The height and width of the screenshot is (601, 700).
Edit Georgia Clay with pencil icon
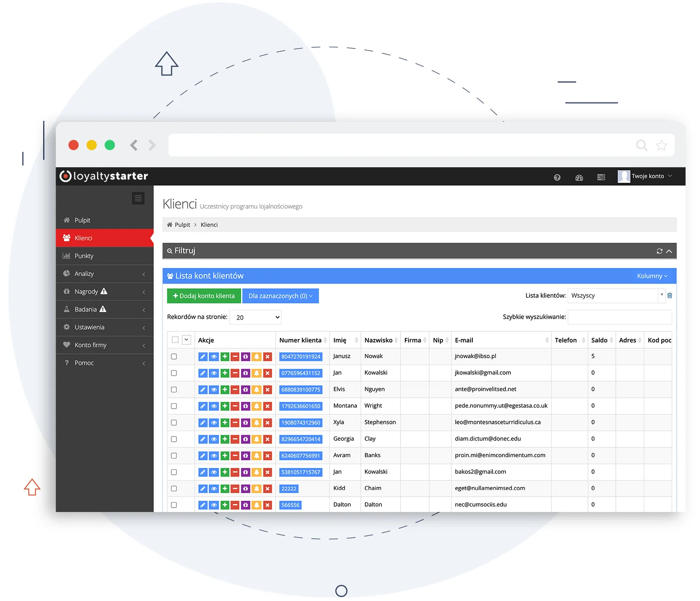(203, 439)
